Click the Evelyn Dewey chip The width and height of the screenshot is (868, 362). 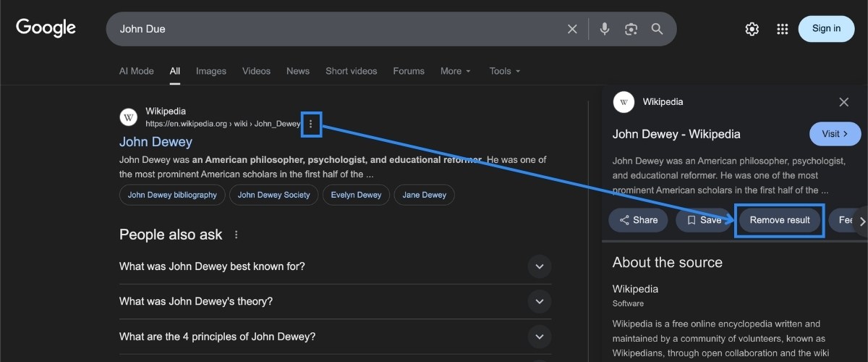click(x=356, y=195)
